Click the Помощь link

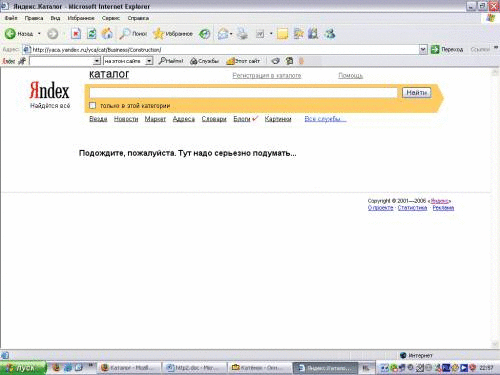coord(350,76)
